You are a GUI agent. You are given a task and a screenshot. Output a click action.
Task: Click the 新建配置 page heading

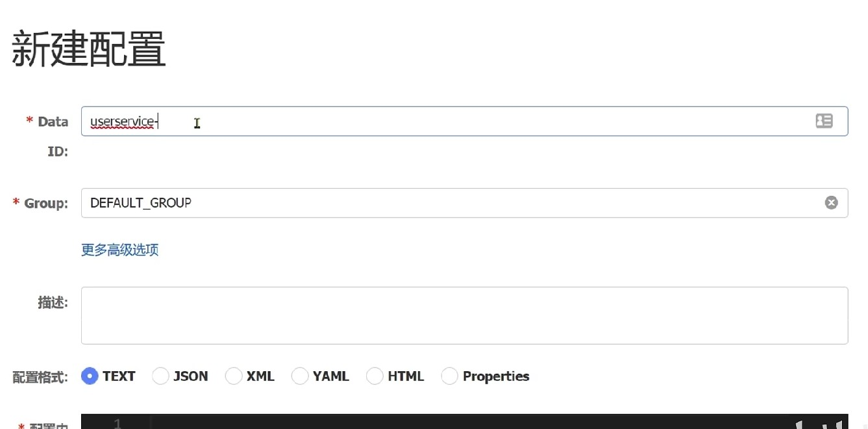tap(89, 49)
